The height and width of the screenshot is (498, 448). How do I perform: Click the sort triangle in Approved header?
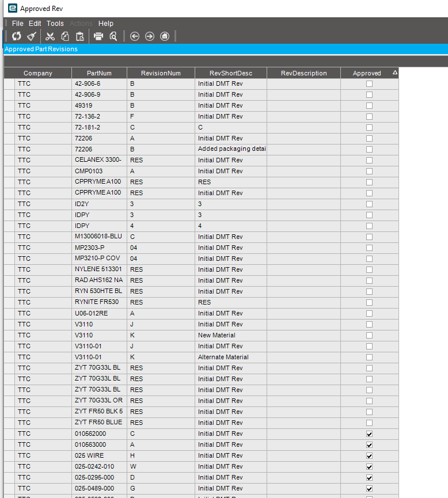pyautogui.click(x=394, y=73)
